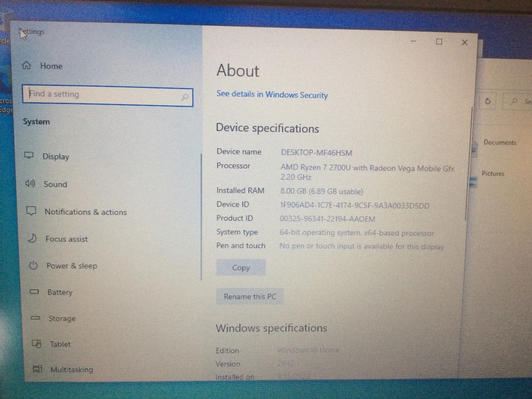This screenshot has height=399, width=532.
Task: Open the Tablet settings page
Action: 60,344
